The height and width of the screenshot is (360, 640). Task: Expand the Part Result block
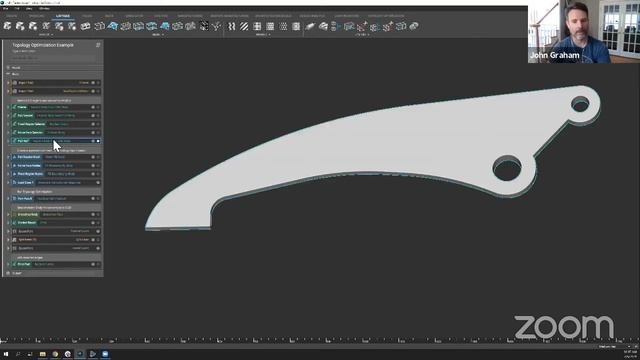tap(9, 198)
